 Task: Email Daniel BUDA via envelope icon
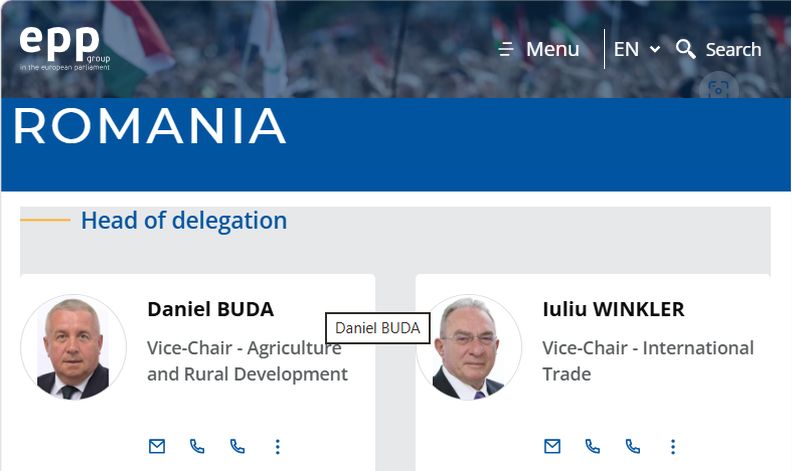pos(157,446)
